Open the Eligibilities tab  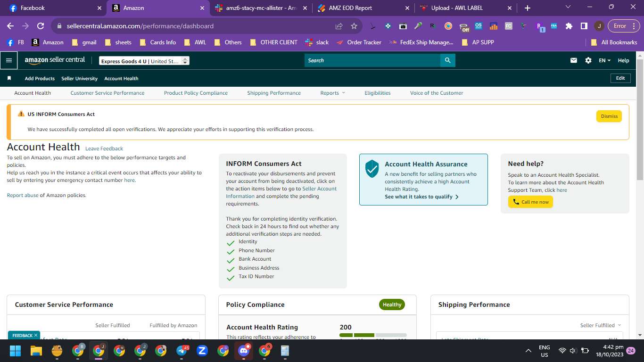click(378, 93)
